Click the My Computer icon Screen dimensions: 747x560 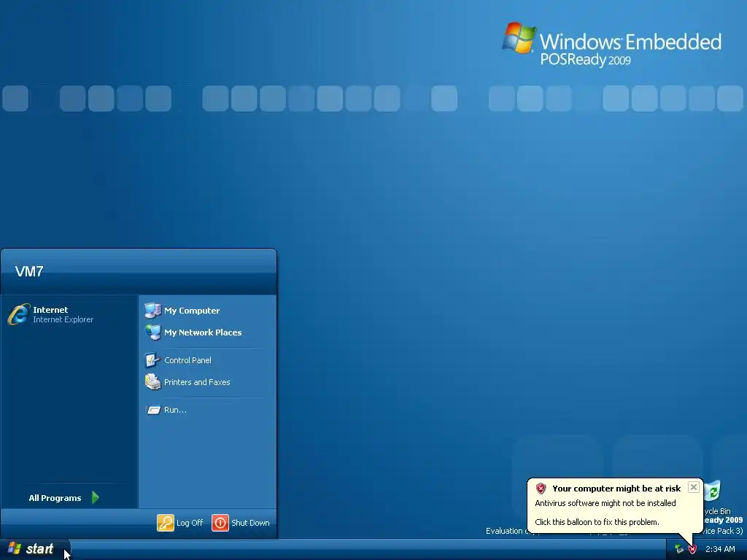click(152, 310)
